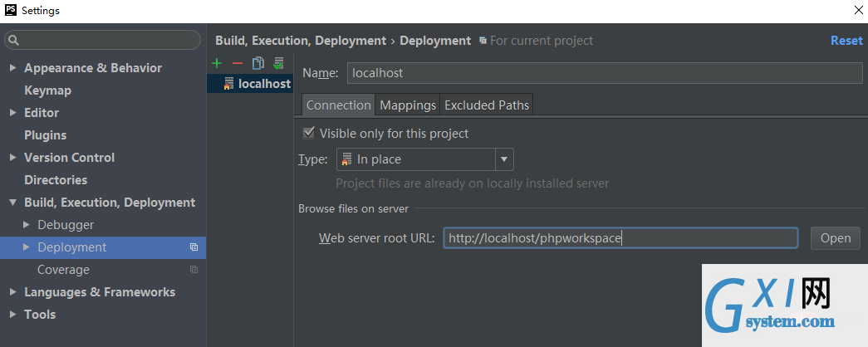Click the project-scope icon beside Coverage row

pos(194,270)
